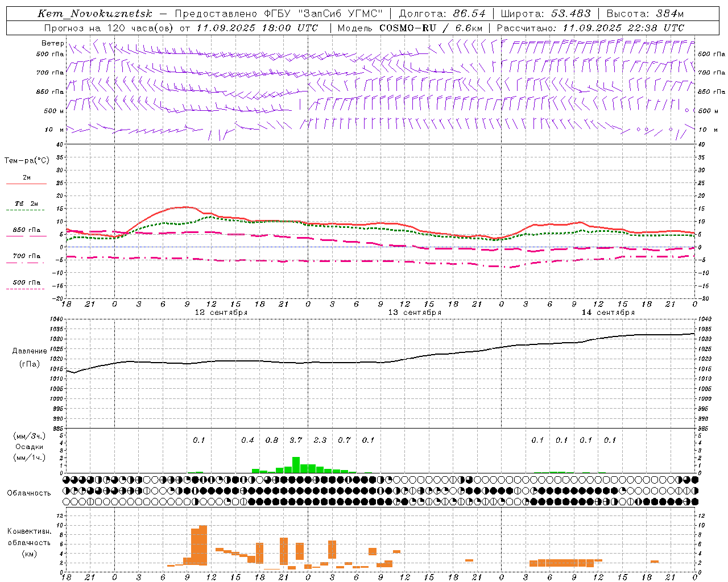The width and height of the screenshot is (728, 582).
Task: Click the 0.8 precipitation total value
Action: (x=272, y=440)
